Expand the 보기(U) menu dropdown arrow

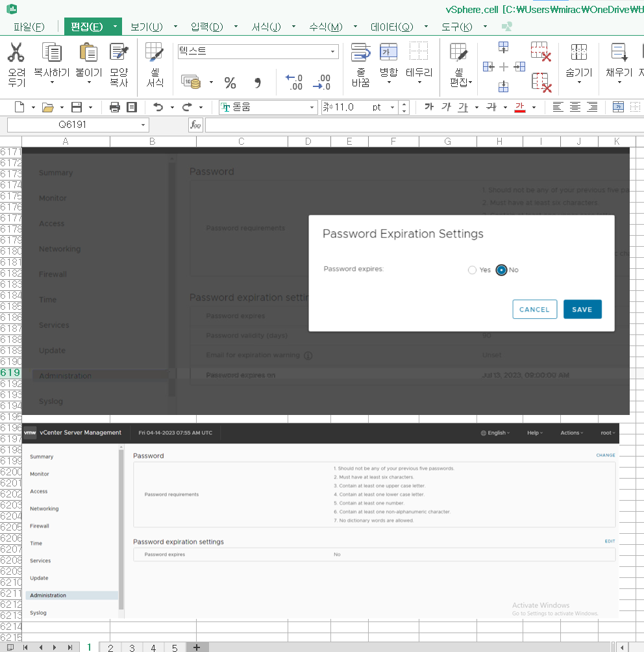(175, 27)
